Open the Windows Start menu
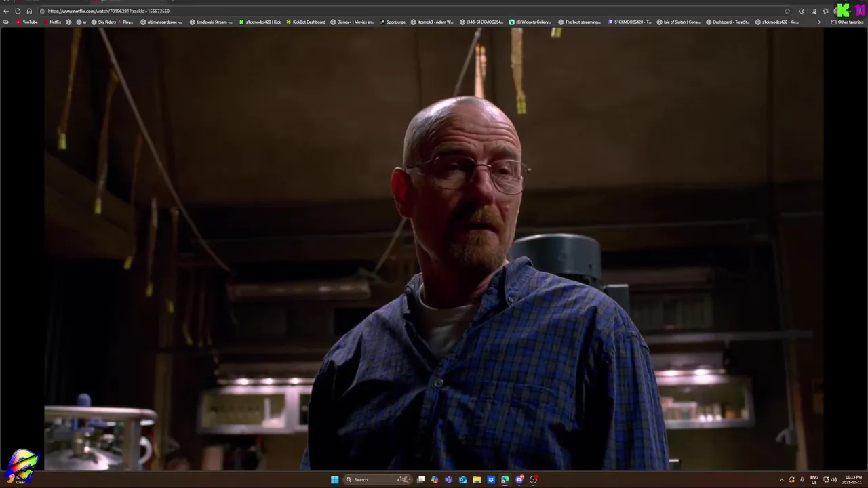Image resolution: width=868 pixels, height=488 pixels. click(334, 480)
